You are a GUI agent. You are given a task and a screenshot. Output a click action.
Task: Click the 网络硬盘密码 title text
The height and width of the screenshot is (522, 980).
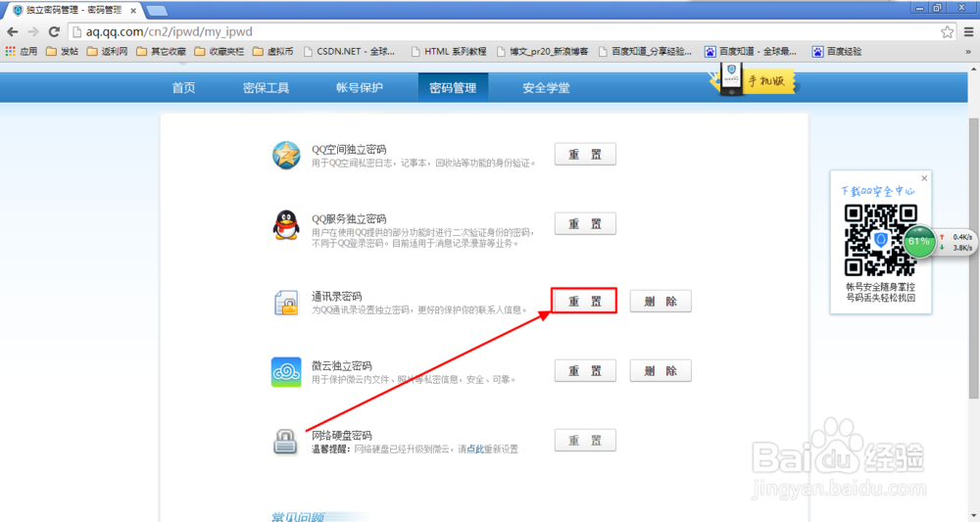click(x=342, y=435)
